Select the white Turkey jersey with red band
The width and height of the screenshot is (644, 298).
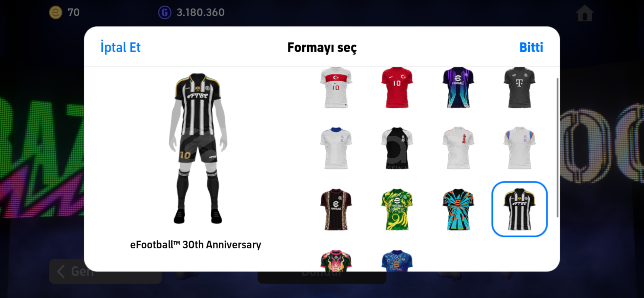coord(336,87)
